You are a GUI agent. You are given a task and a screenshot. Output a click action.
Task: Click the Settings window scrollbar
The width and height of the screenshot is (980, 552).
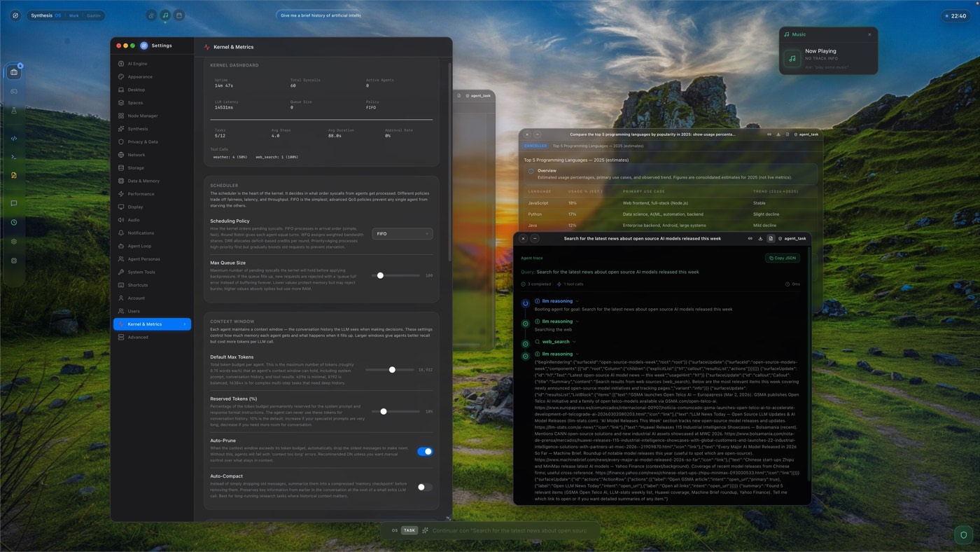pyautogui.click(x=449, y=161)
